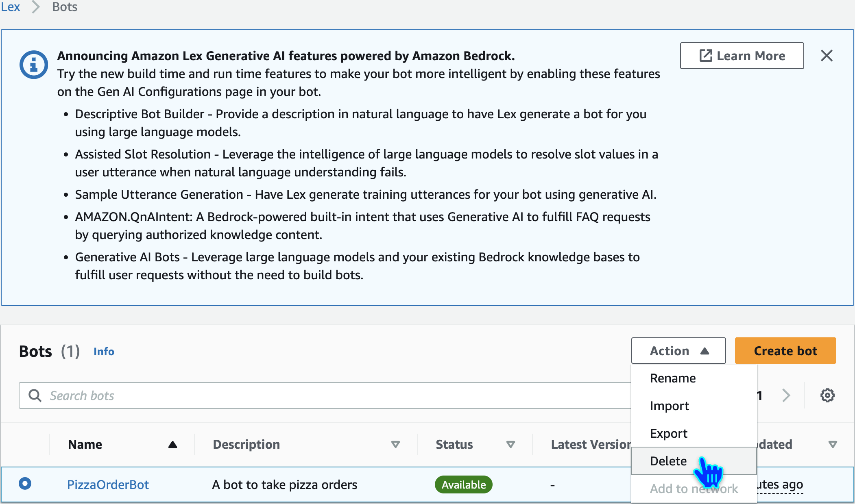Image resolution: width=855 pixels, height=504 pixels.
Task: Open Learn More external link
Action: click(742, 56)
